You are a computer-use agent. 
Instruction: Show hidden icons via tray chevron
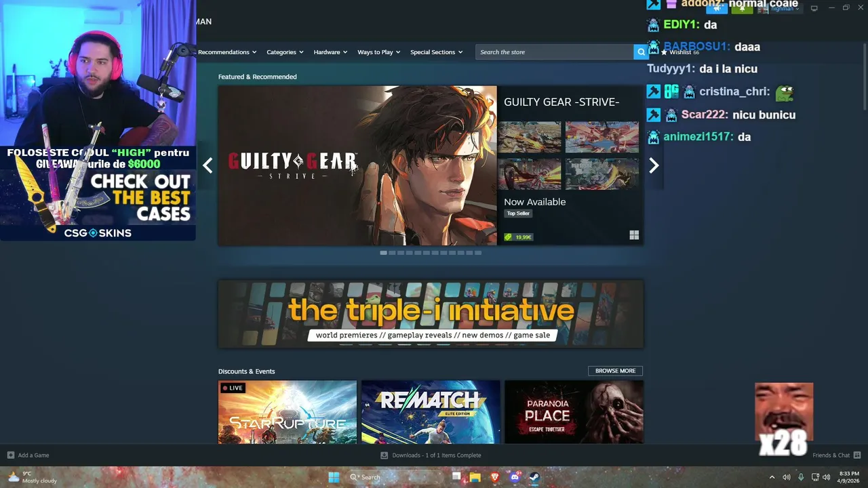pos(772,477)
